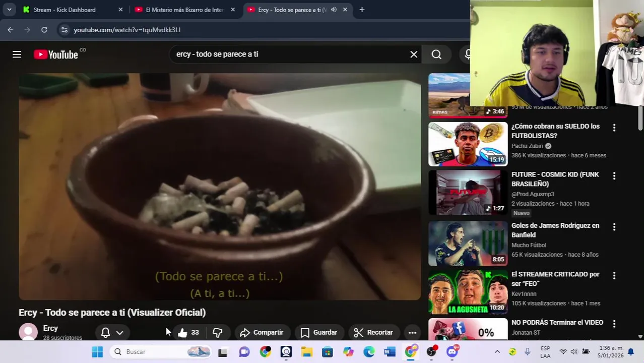Open Microsoft Word from taskbar
644x363 pixels.
pyautogui.click(x=390, y=352)
